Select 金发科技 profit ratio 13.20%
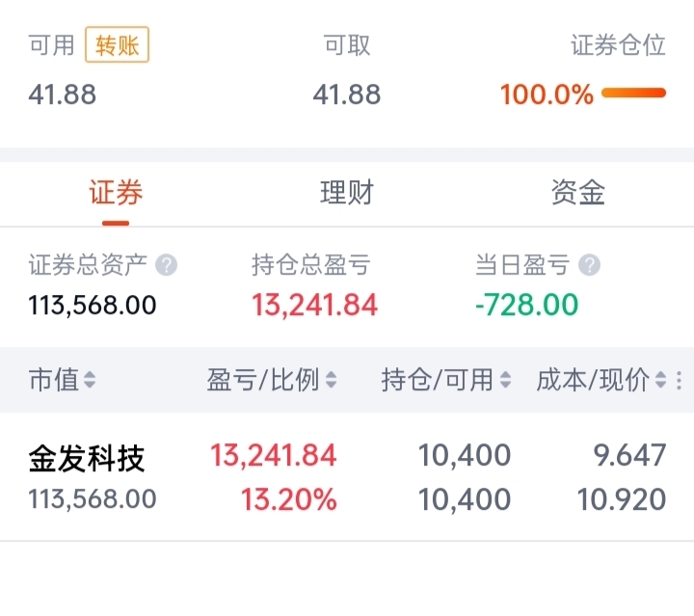Screen dimensions: 694x616 pyautogui.click(x=289, y=499)
